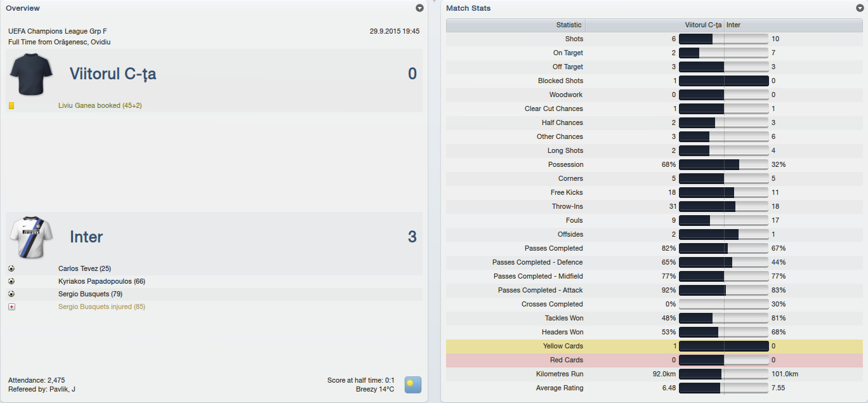Open the Inter team name link
The width and height of the screenshot is (868, 403).
(x=86, y=237)
